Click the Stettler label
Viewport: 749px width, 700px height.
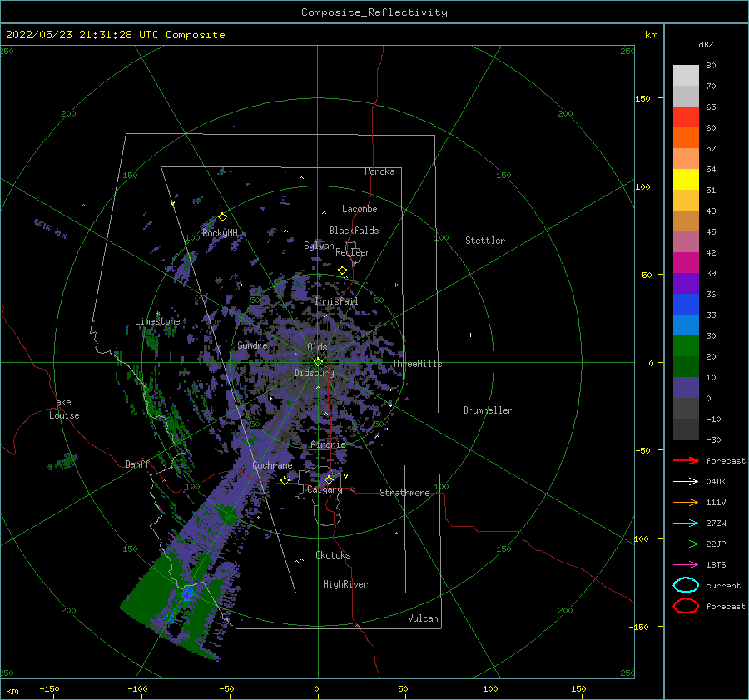(x=485, y=241)
